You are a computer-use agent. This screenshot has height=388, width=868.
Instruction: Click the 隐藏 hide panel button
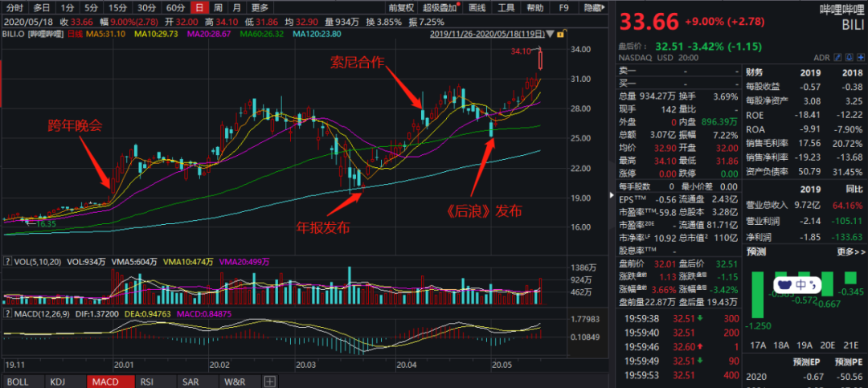point(595,8)
